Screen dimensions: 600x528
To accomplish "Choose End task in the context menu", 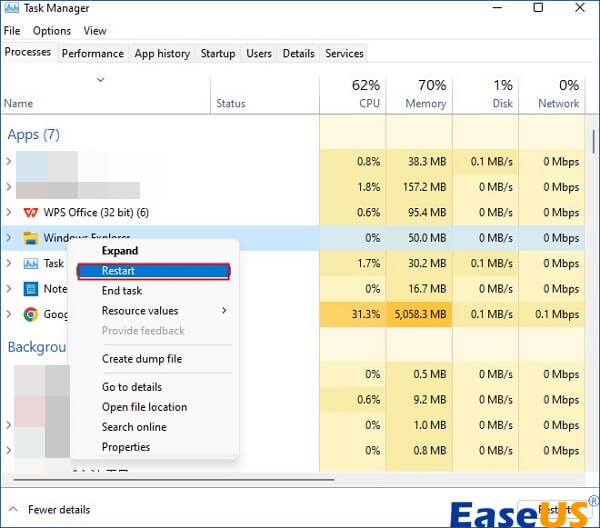I will tap(154, 291).
